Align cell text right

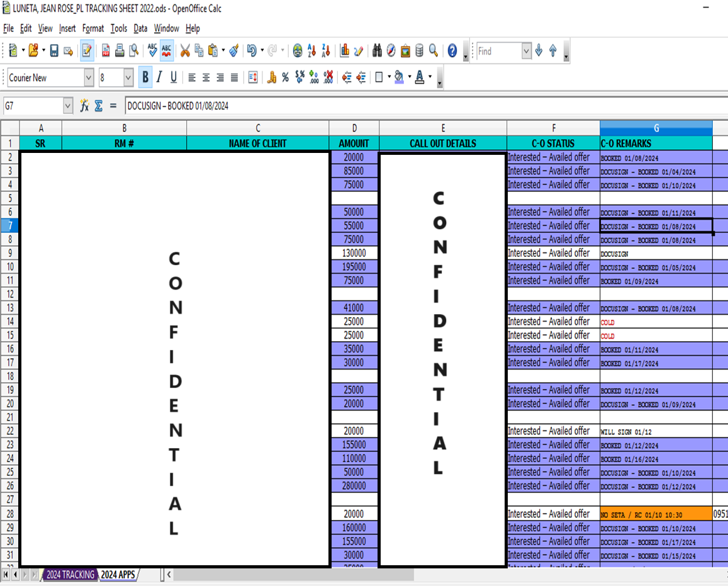click(x=220, y=77)
